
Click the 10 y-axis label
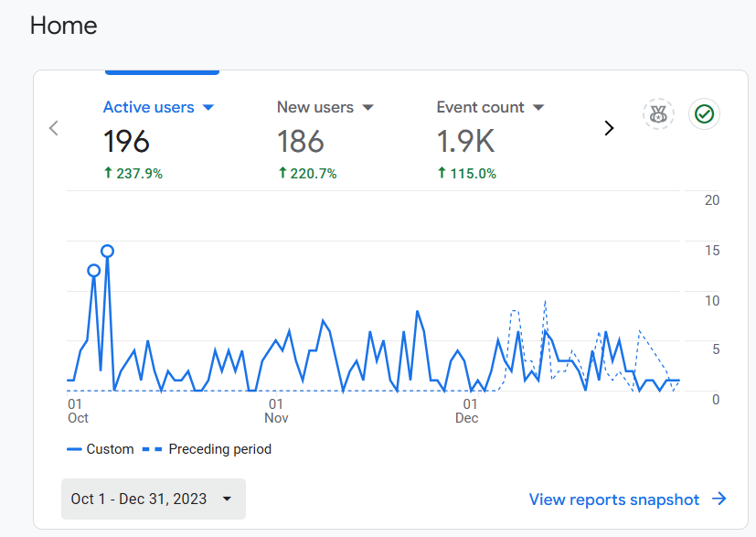click(x=712, y=301)
